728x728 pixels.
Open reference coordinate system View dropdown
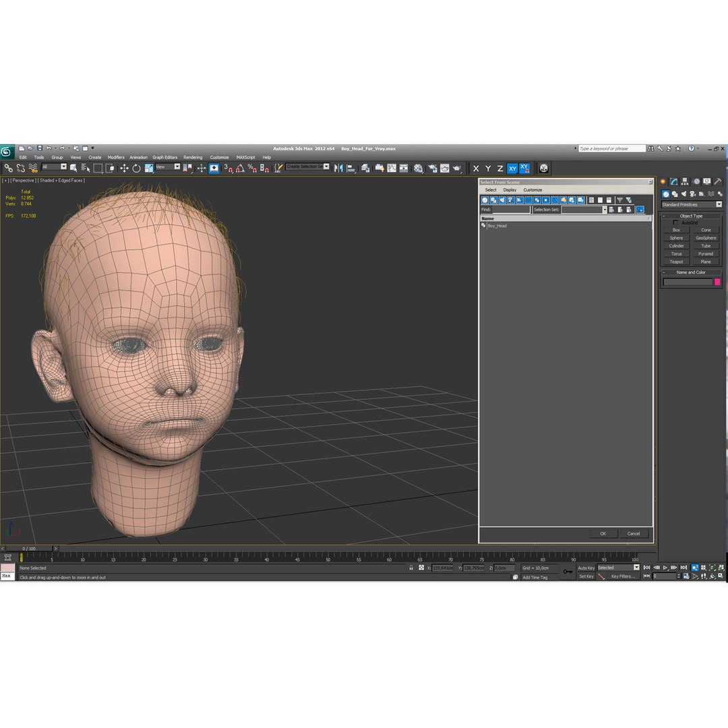coord(168,166)
